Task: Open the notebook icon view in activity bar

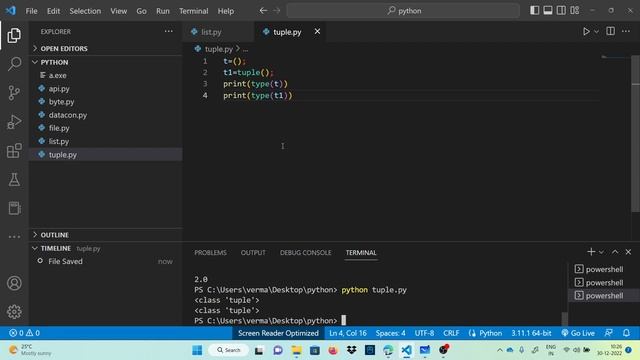Action: (14, 208)
